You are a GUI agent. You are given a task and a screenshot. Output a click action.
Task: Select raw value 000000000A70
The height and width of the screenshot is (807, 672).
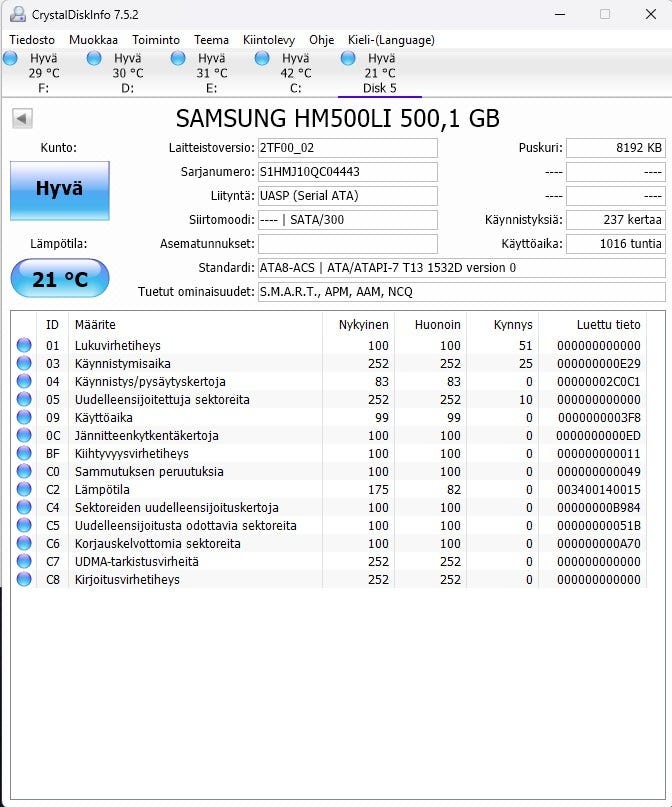point(598,543)
